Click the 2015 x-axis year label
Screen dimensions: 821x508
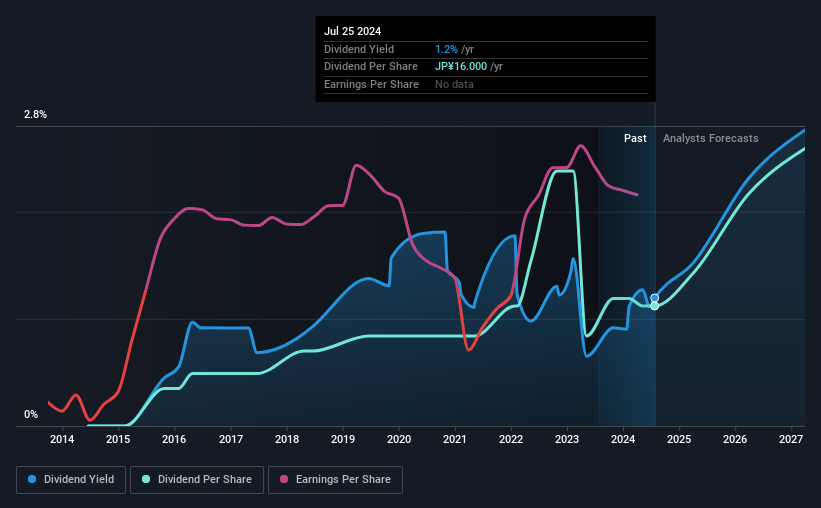pos(118,439)
